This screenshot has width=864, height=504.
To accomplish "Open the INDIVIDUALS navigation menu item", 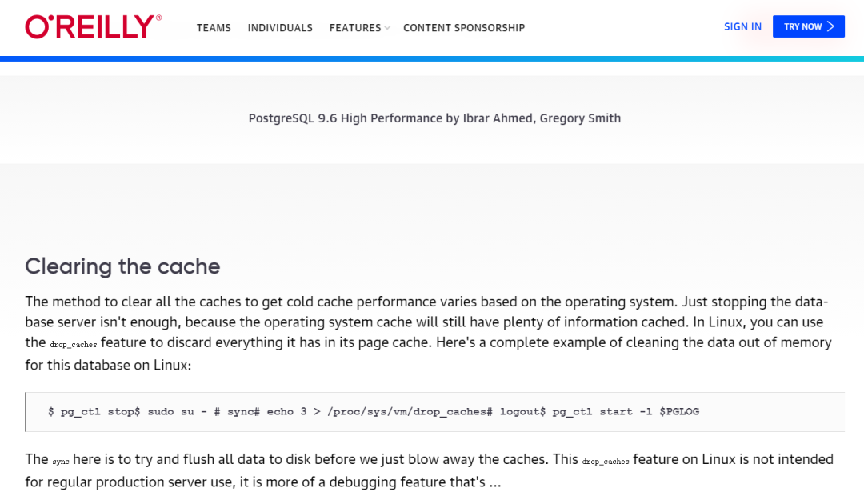I will pyautogui.click(x=280, y=27).
